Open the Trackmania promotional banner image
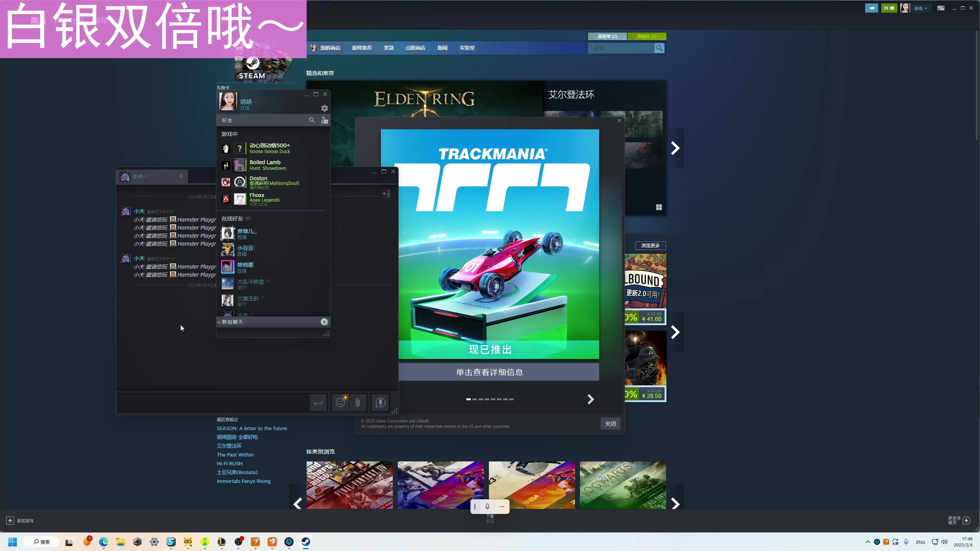The image size is (980, 551). [x=499, y=244]
